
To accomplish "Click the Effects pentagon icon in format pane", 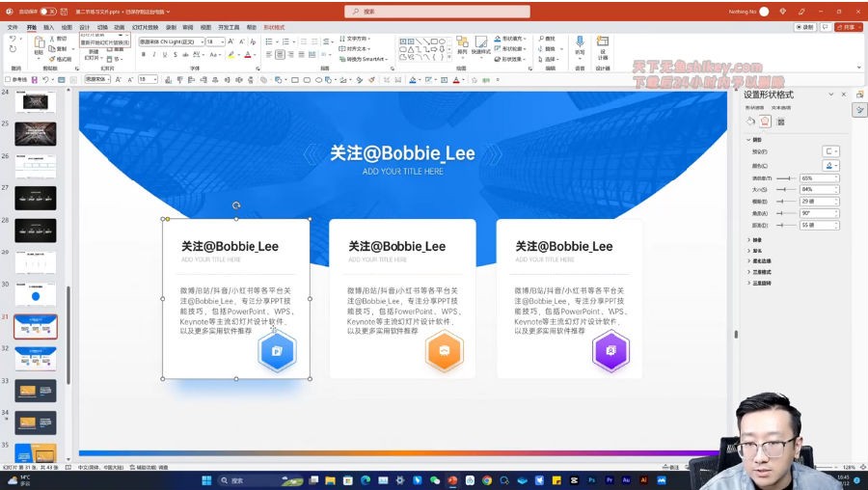I will [765, 122].
